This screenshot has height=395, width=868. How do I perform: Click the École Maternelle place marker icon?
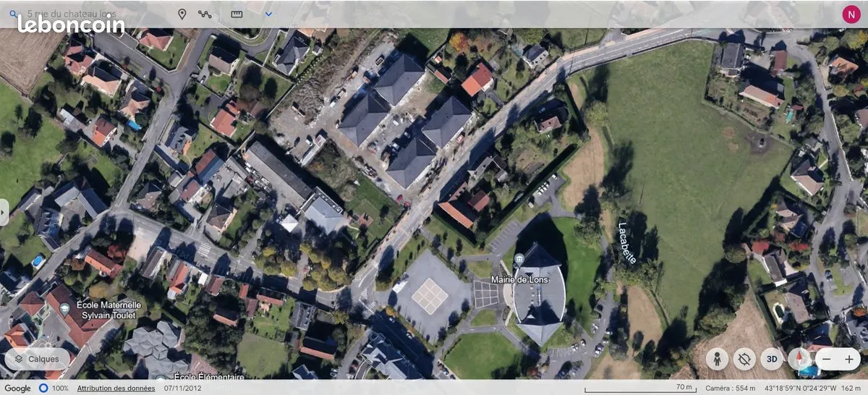[x=65, y=309]
